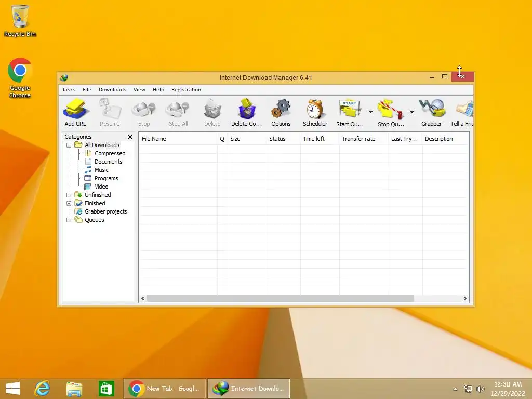The height and width of the screenshot is (399, 532).
Task: Click the horizontal scrollbar left arrow
Action: click(x=143, y=299)
